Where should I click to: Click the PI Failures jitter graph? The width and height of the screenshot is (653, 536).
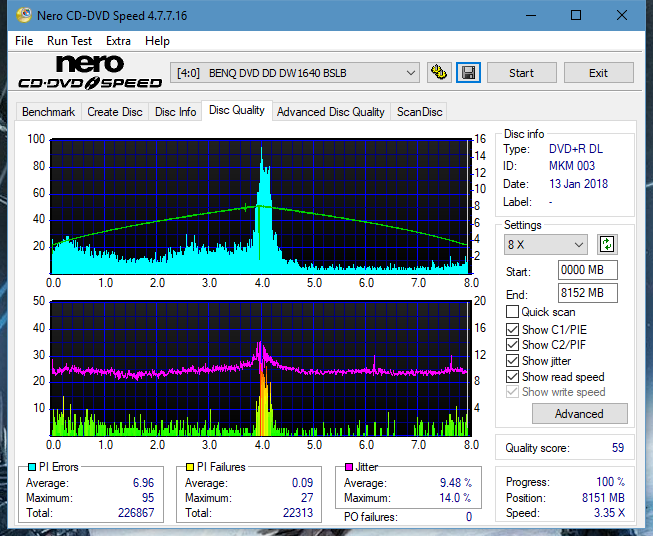261,369
